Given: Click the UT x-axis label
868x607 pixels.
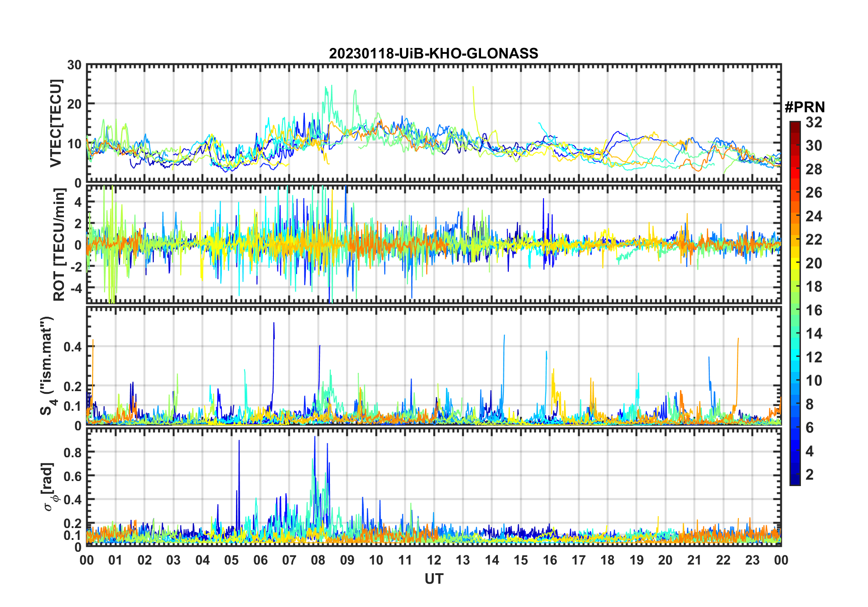Looking at the screenshot, I should pos(434,579).
